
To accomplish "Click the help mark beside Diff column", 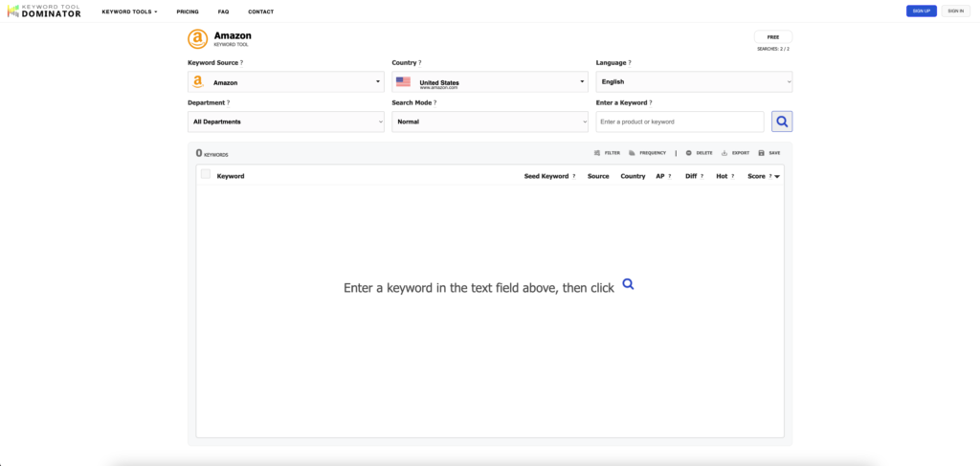I will (x=702, y=177).
